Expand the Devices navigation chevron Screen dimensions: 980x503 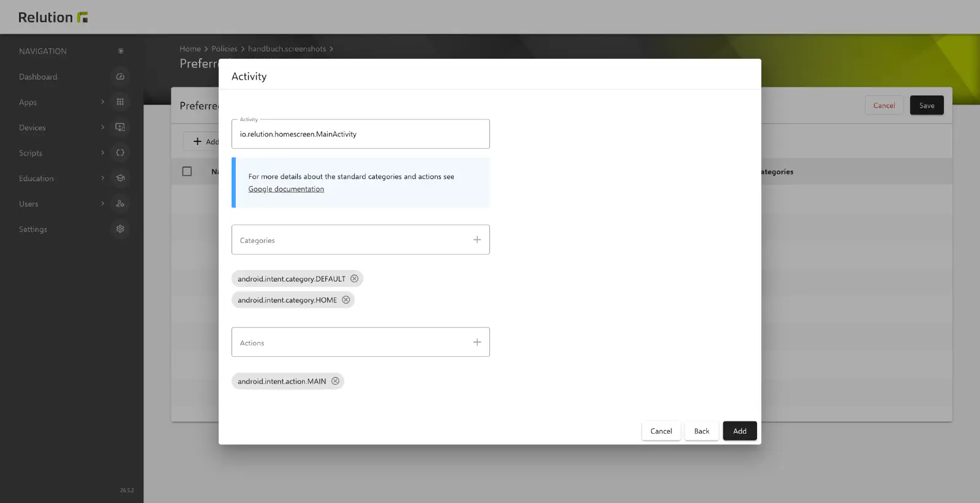102,127
